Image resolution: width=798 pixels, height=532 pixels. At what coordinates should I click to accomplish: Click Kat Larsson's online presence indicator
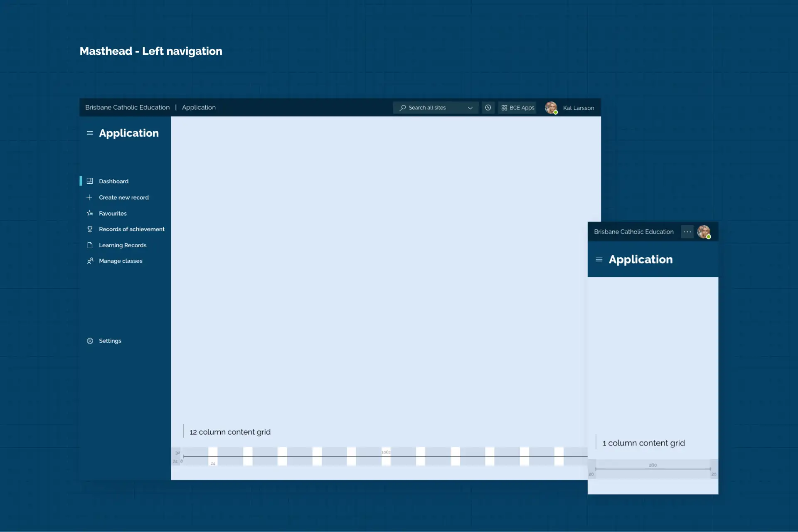pos(556,112)
